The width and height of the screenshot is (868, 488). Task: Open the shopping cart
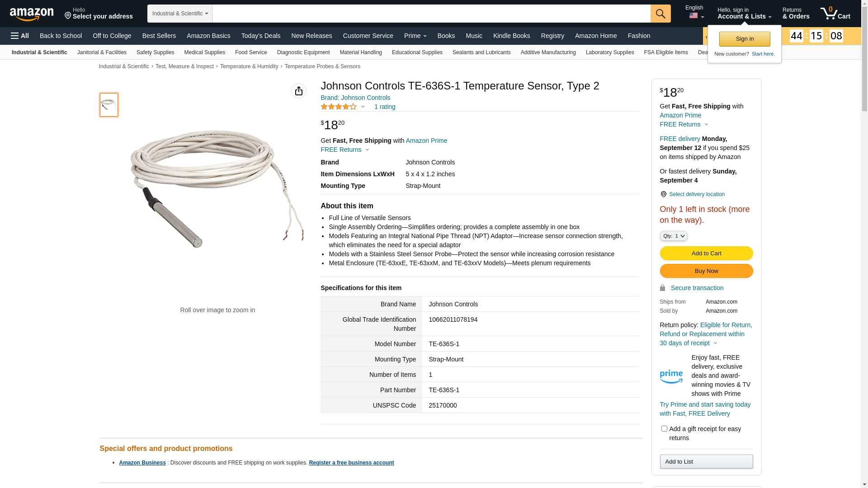click(x=835, y=14)
